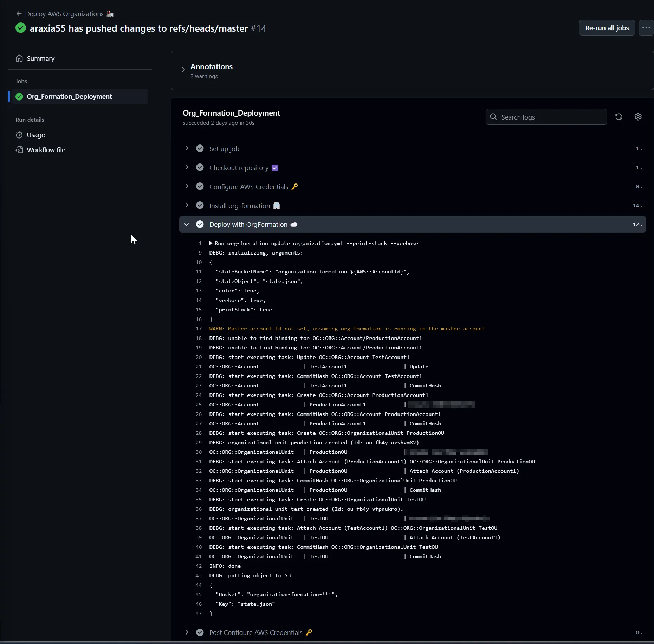The height and width of the screenshot is (644, 654).
Task: Click the success check on Set up job
Action: [200, 148]
